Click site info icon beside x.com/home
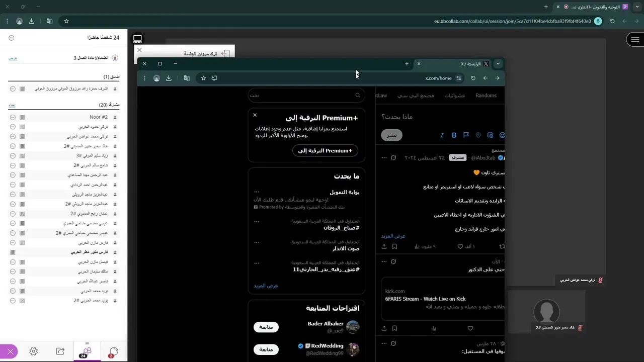 click(x=458, y=78)
